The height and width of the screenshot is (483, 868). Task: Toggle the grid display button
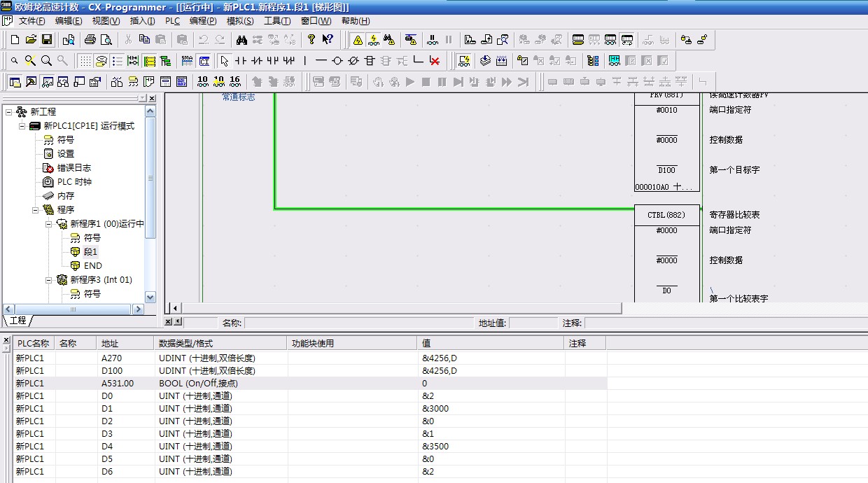tap(85, 61)
